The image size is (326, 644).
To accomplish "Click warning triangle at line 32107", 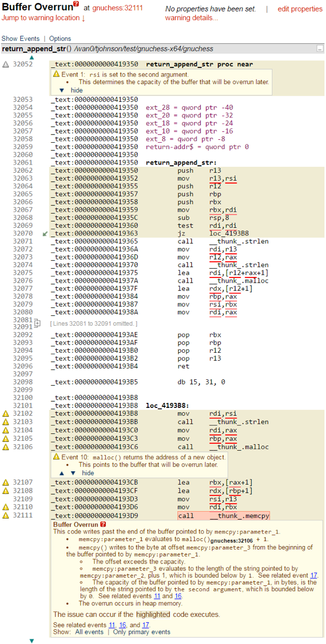I will click(6, 482).
